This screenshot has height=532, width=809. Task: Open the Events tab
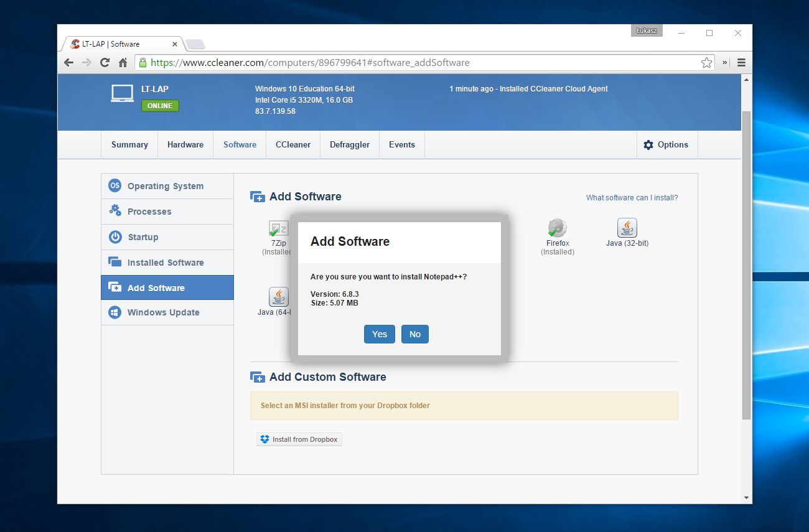point(402,144)
